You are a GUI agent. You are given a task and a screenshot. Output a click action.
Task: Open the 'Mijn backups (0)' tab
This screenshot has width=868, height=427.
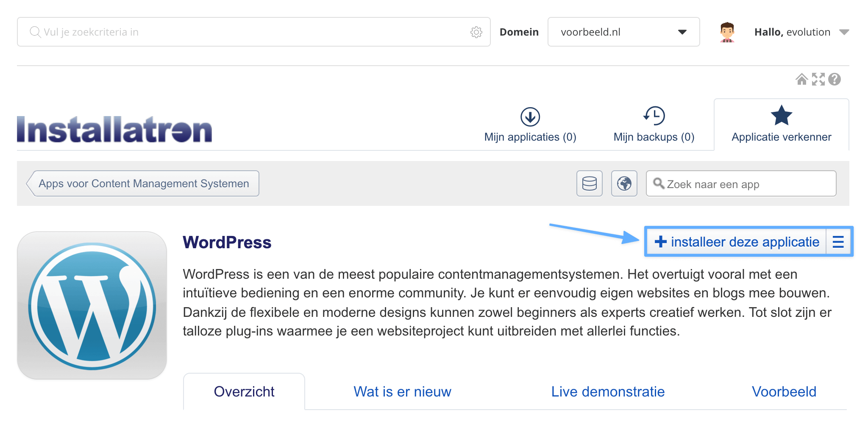click(x=654, y=125)
